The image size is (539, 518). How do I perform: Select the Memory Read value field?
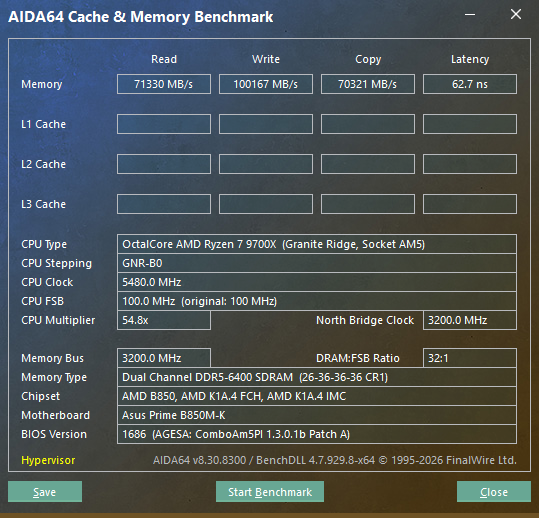164,84
